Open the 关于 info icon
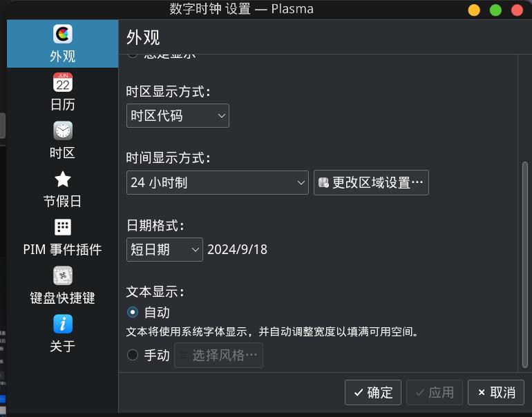 (63, 324)
